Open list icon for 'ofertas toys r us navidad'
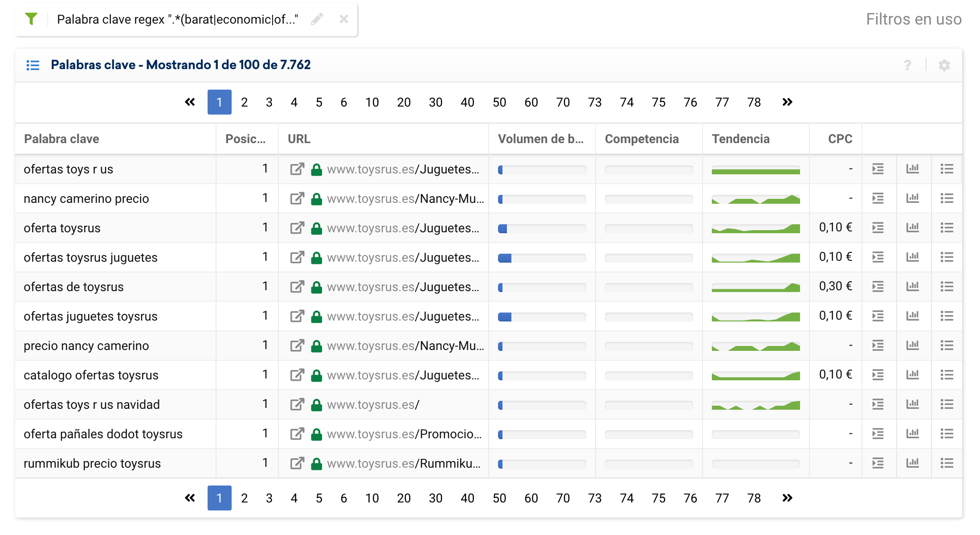 947,404
